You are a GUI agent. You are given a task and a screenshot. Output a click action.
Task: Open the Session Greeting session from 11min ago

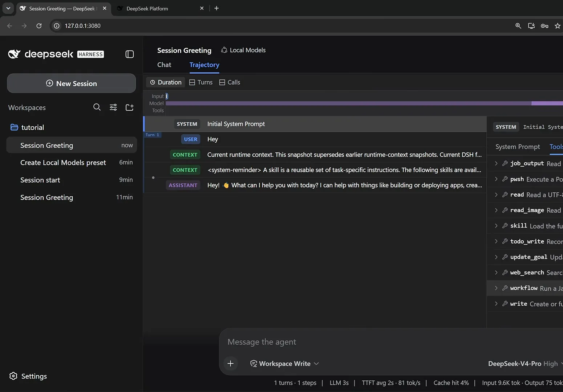72,197
